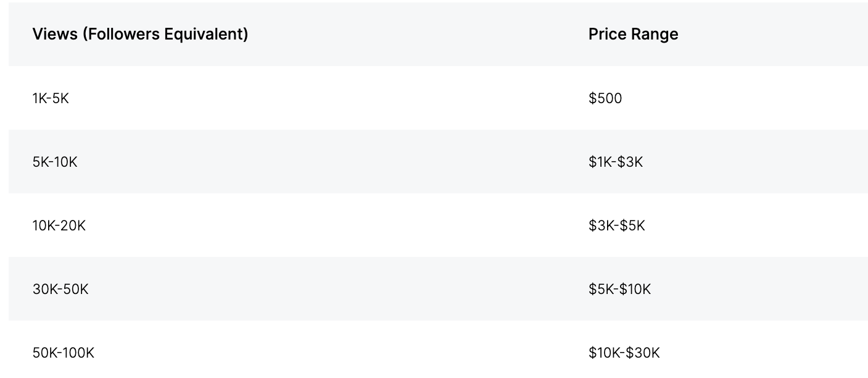Click the $5K-$10K price cell
Image resolution: width=868 pixels, height=378 pixels.
pyautogui.click(x=619, y=289)
